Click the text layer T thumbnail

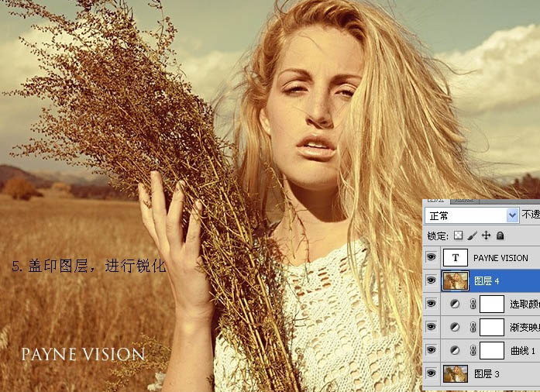click(454, 258)
